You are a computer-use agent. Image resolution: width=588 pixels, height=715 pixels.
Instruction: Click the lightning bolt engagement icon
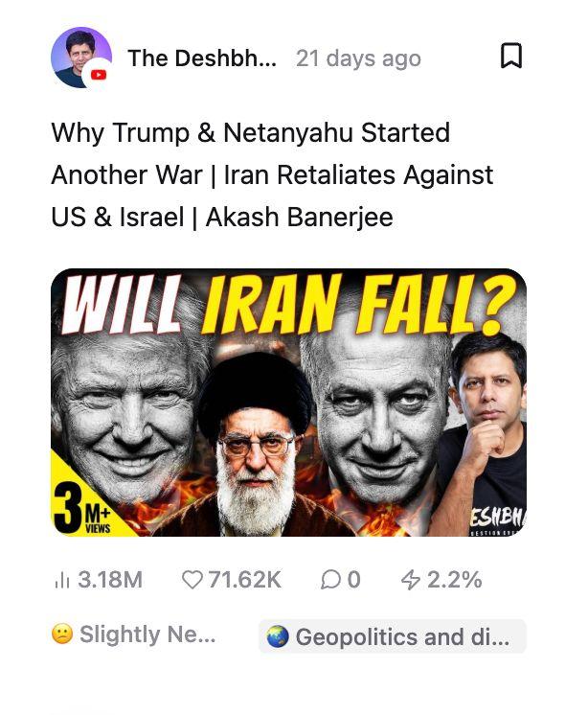point(411,580)
